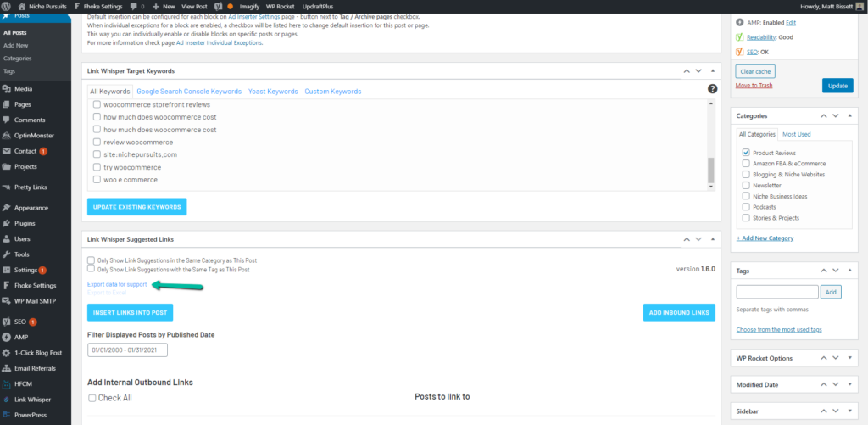Click the Clear cache button
The height and width of the screenshot is (425, 868).
point(755,71)
